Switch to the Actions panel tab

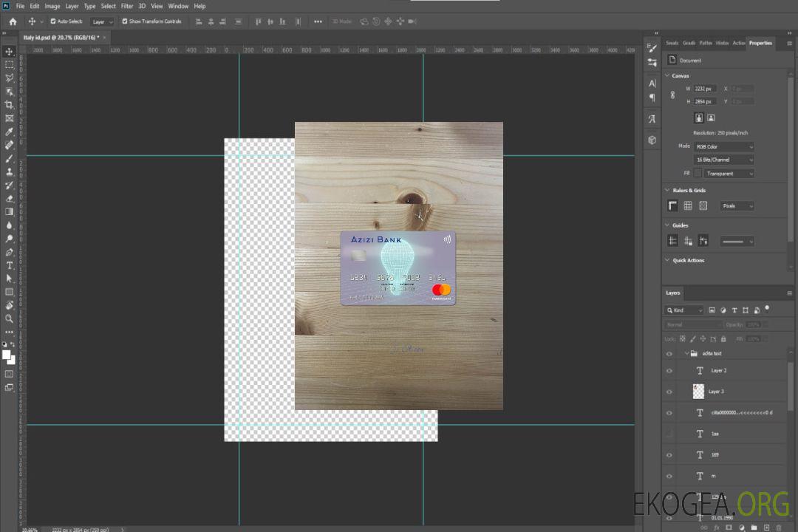[738, 43]
